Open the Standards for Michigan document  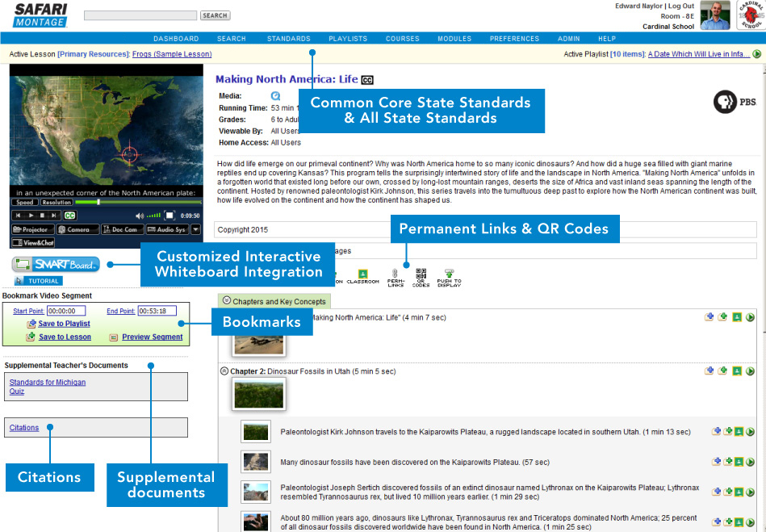pos(48,382)
